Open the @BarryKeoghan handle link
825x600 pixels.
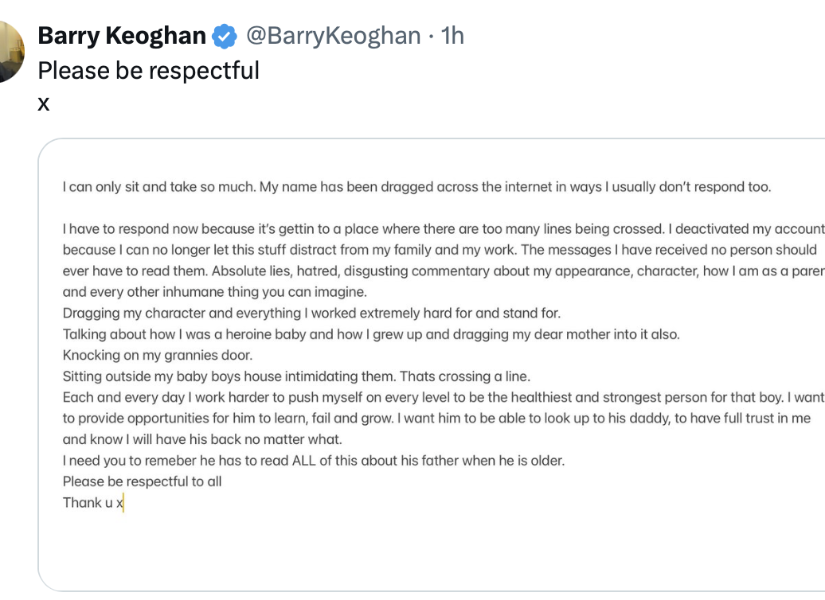333,35
